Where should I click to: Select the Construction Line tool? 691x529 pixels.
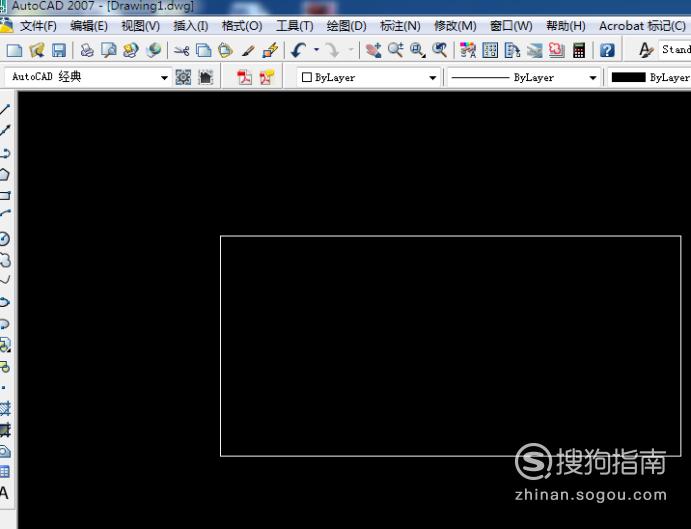point(5,130)
